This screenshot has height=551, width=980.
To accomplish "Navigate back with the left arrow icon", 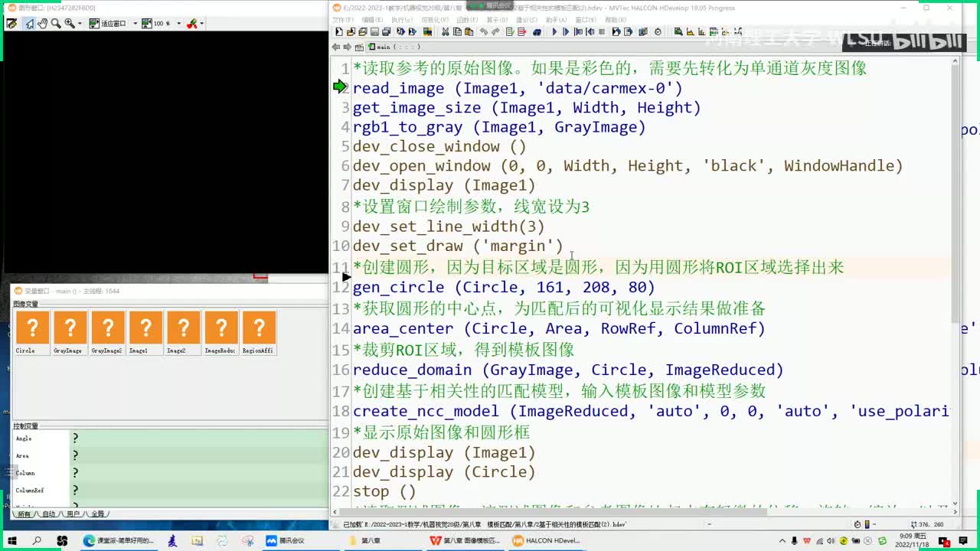I will pyautogui.click(x=336, y=47).
